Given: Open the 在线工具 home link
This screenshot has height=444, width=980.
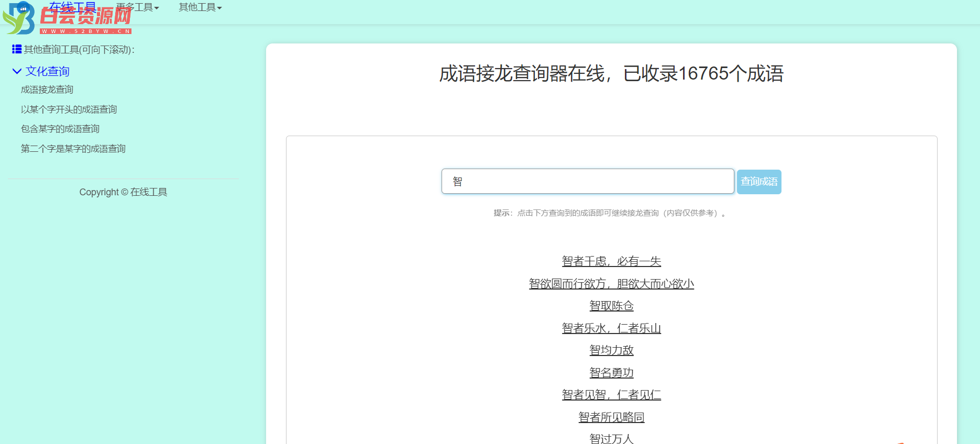Looking at the screenshot, I should click(x=72, y=7).
